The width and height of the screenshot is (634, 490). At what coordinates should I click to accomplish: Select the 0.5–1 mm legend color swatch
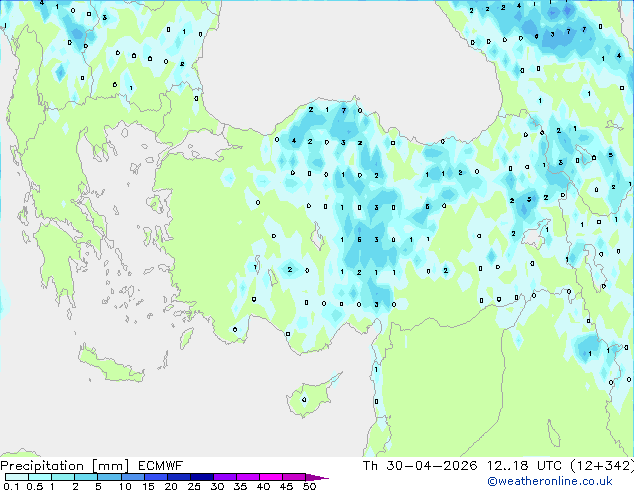[x=40, y=477]
